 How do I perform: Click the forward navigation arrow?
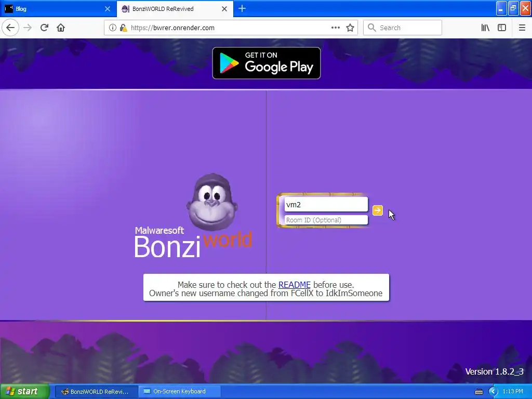28,28
